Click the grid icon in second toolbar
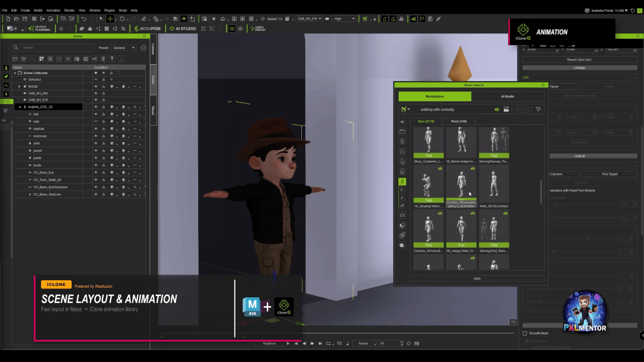Screen dimensions: 644x362 click(x=107, y=29)
